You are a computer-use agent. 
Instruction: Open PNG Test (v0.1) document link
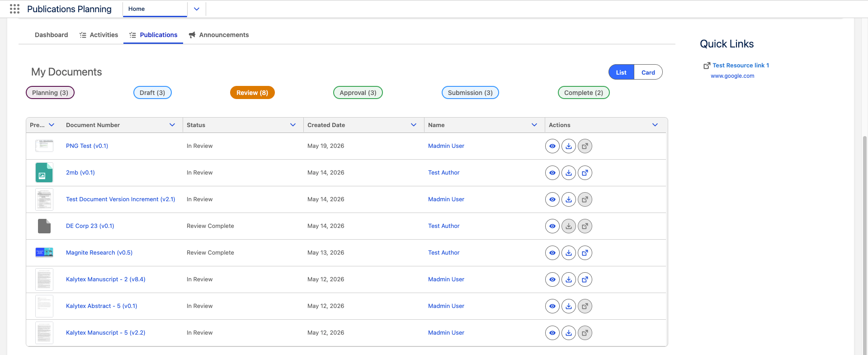(x=87, y=146)
